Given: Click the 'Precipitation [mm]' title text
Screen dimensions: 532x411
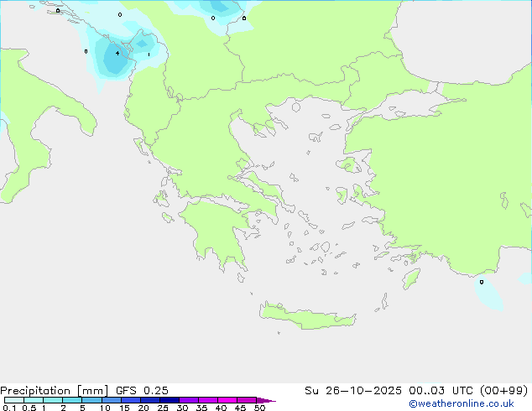Looking at the screenshot, I should pyautogui.click(x=54, y=391).
